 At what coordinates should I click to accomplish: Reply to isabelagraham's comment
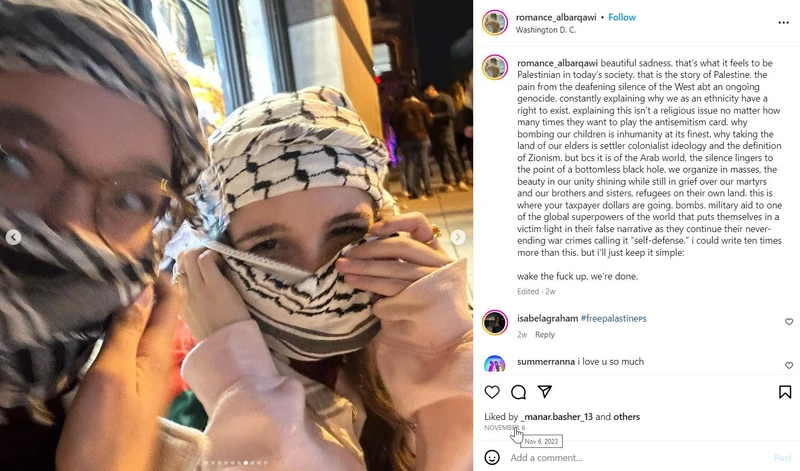click(x=544, y=335)
